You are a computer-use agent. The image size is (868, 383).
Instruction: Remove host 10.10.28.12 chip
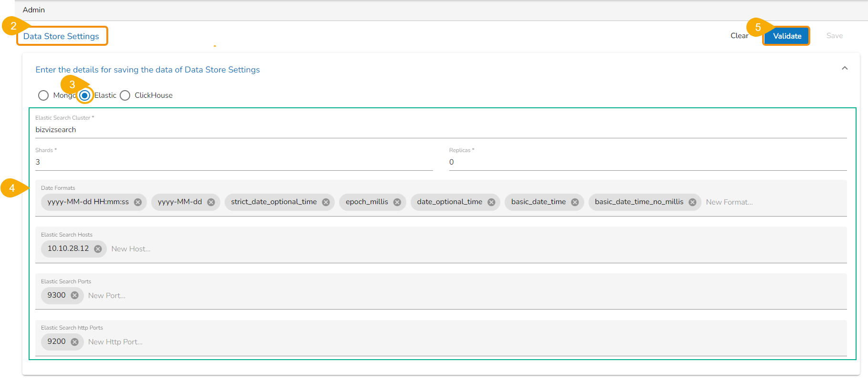pos(98,249)
